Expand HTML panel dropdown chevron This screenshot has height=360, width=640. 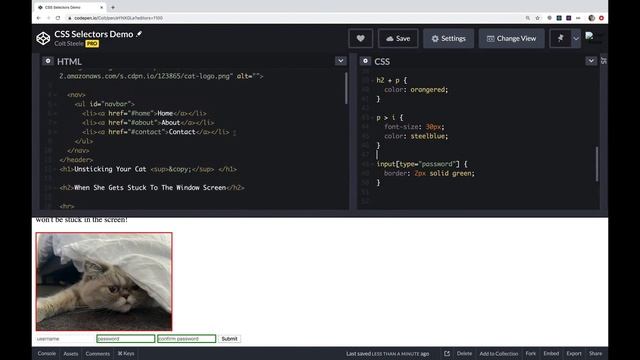340,61
